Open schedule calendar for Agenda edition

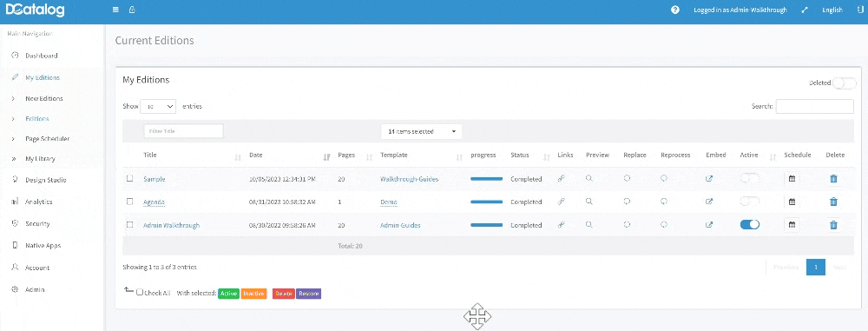[x=792, y=202]
